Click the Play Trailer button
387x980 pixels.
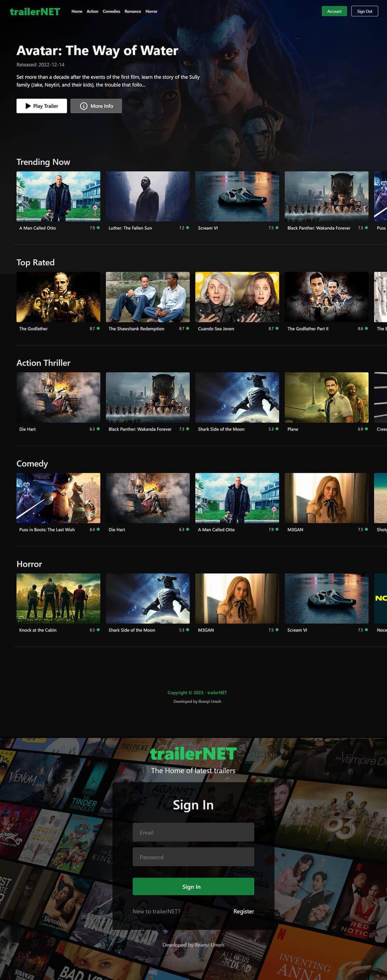coord(42,106)
